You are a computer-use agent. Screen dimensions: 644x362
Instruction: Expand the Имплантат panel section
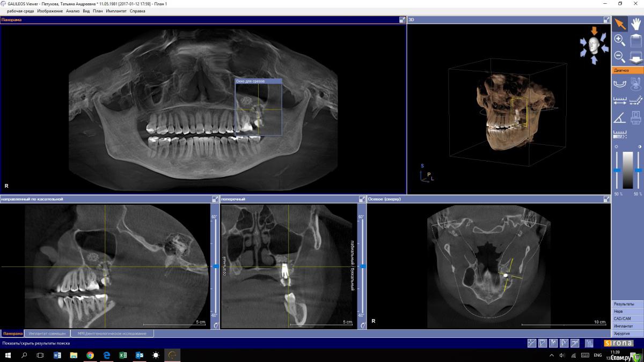[x=627, y=326]
